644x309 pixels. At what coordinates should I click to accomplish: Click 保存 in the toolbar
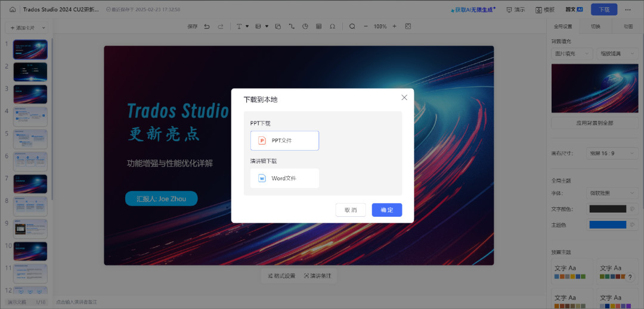click(x=192, y=26)
